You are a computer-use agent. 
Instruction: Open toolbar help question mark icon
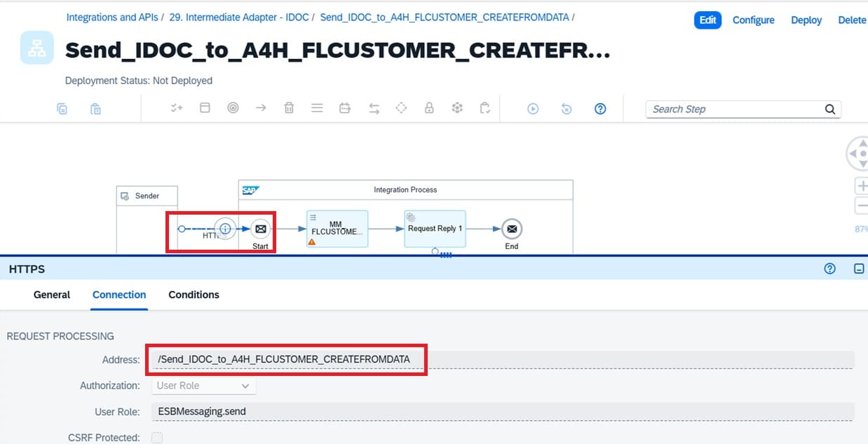600,109
